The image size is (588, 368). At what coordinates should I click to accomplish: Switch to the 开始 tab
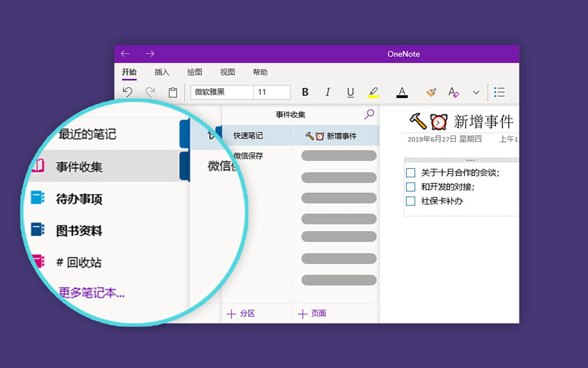(x=129, y=72)
